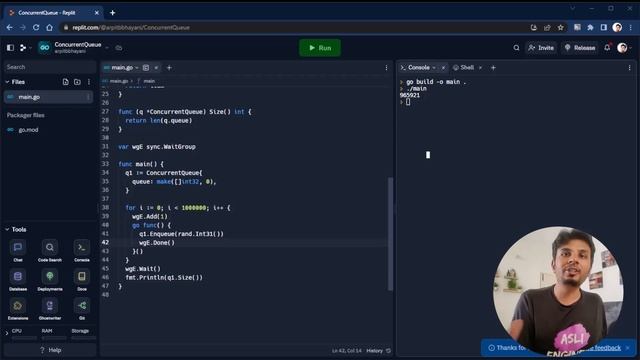Select the main.go editor tab
640x360 pixels.
(x=122, y=68)
